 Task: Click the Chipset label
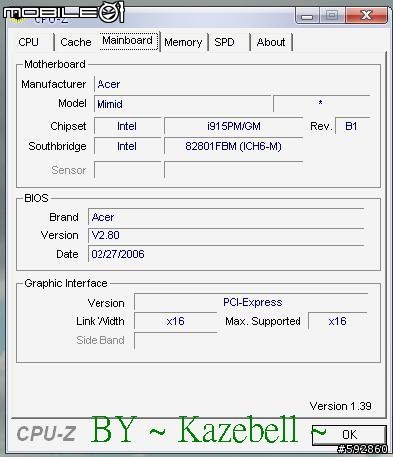(68, 126)
